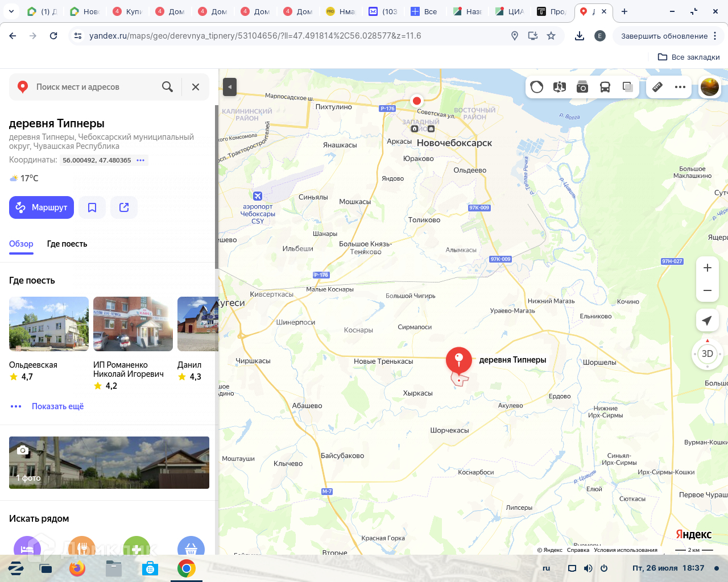
Task: Open 'Условия использования' link
Action: click(626, 550)
